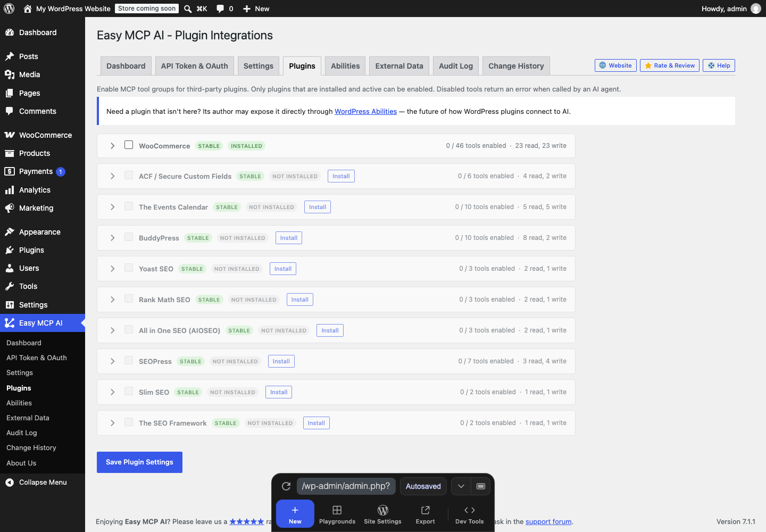The image size is (766, 532).
Task: Click the Help button
Action: point(719,65)
